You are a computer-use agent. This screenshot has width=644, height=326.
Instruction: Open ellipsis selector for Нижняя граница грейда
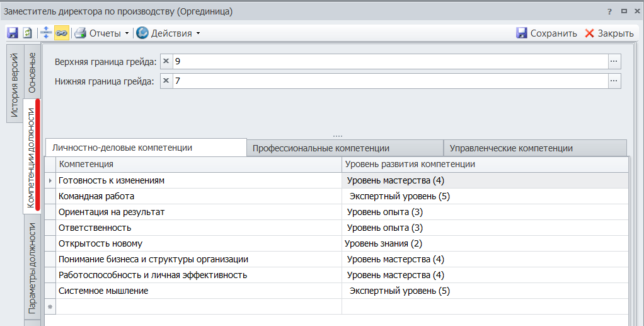pos(614,81)
